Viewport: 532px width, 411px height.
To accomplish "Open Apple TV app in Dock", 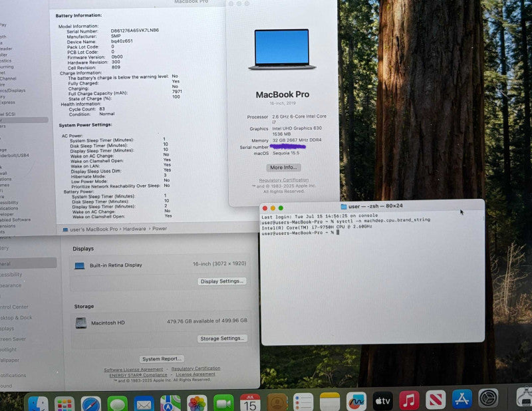I will click(x=383, y=401).
